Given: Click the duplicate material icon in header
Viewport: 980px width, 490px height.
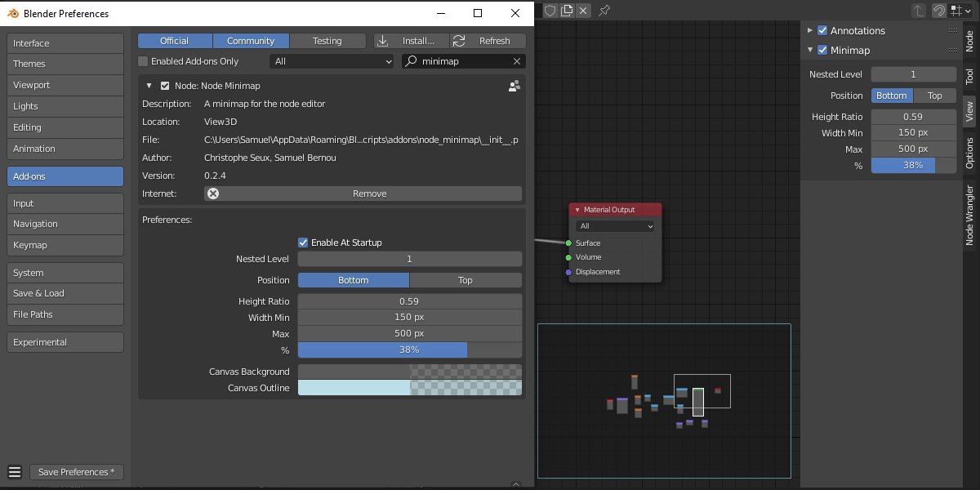Looking at the screenshot, I should pyautogui.click(x=567, y=11).
